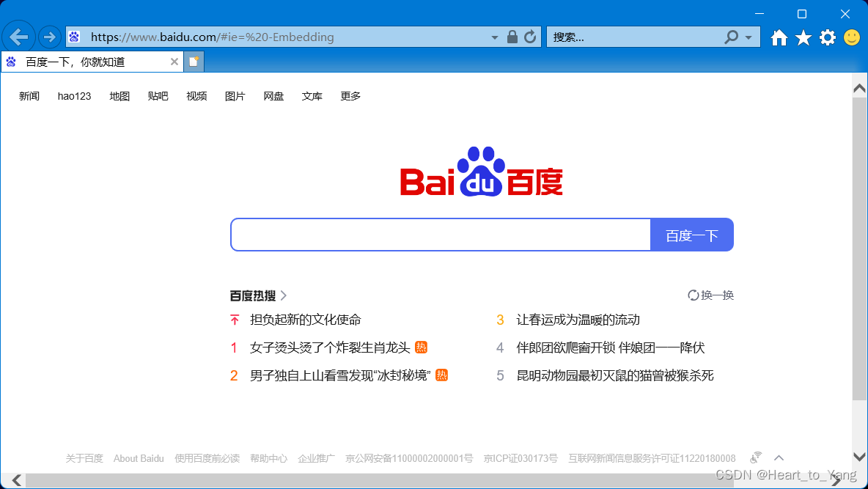The image size is (868, 489).
Task: Open the Tools gear icon
Action: tap(828, 37)
